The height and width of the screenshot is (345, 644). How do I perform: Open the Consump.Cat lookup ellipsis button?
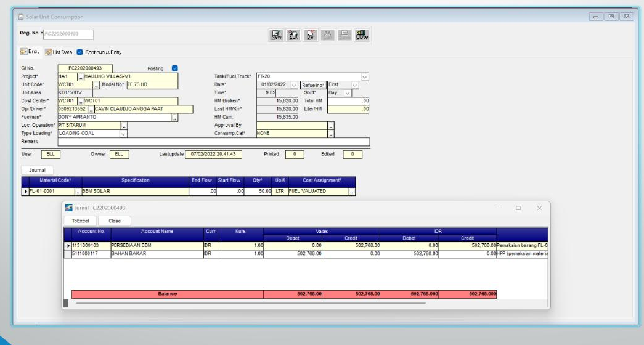[331, 134]
